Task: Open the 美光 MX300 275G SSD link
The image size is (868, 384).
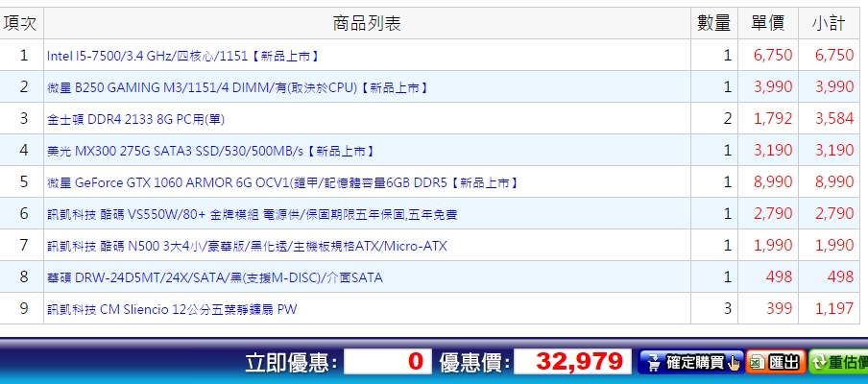Action: [x=210, y=151]
